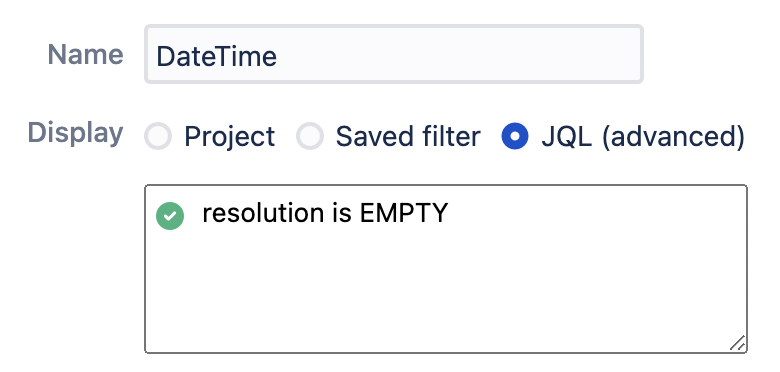Viewport: 780px width, 372px height.
Task: Click the green JQL valid checkmark icon
Action: coord(170,216)
